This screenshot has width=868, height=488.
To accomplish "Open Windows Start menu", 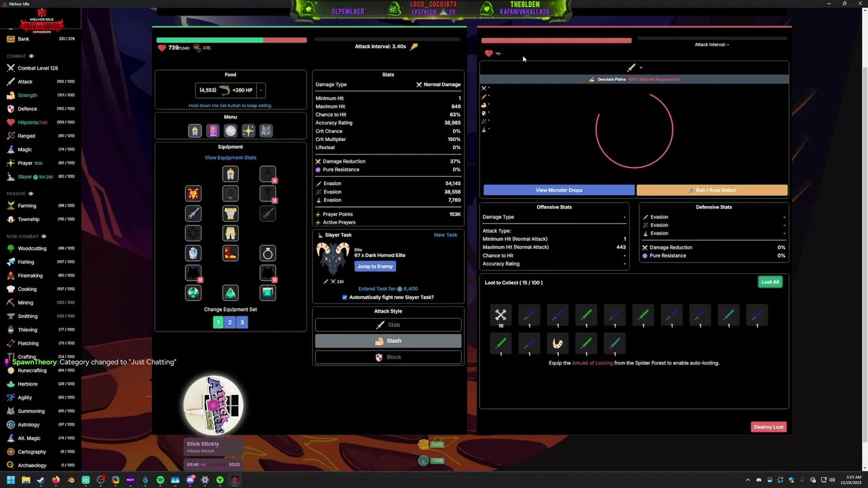I will [11, 480].
